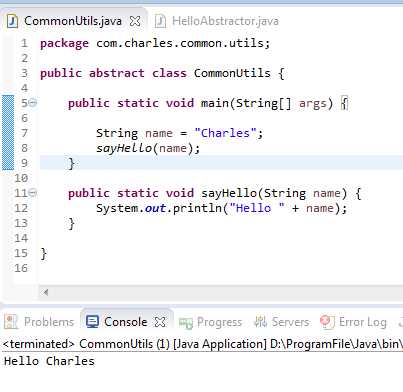The width and height of the screenshot is (403, 392).
Task: Click the Console monitor icon
Action: coord(92,322)
